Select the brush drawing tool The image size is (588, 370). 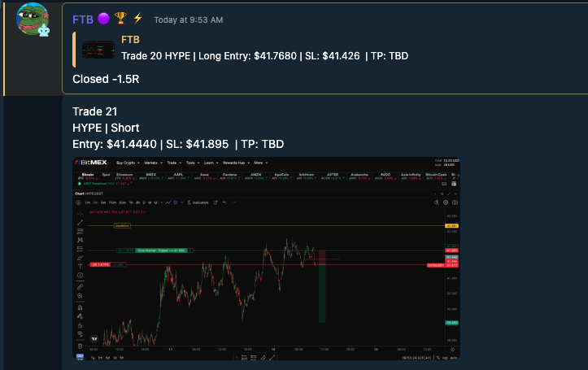click(x=80, y=258)
